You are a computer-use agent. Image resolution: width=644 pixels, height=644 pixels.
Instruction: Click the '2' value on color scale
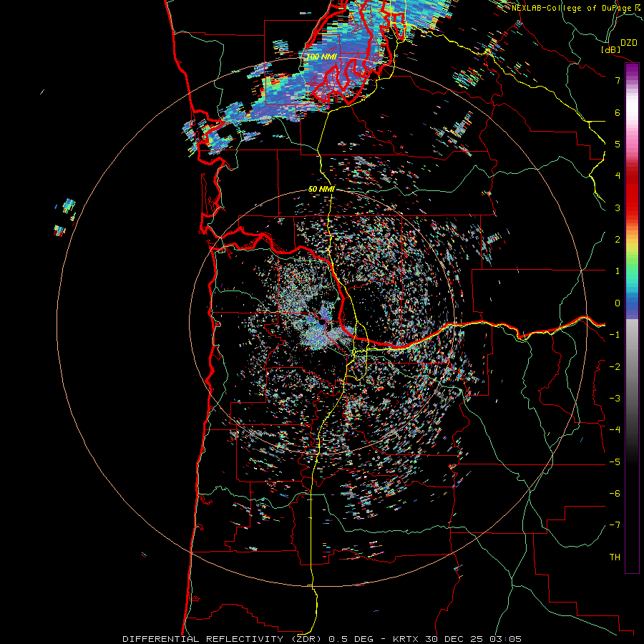[x=618, y=240]
